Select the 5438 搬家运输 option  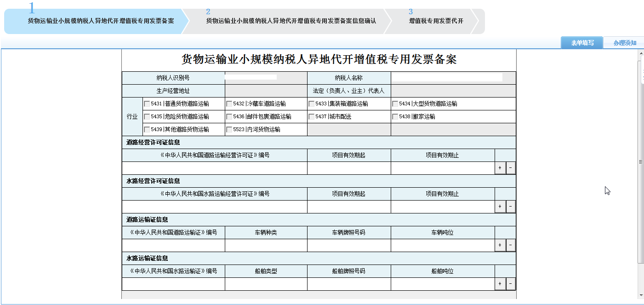[x=394, y=116]
